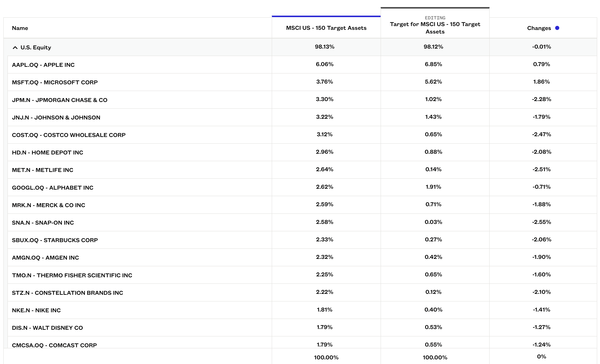The image size is (600, 364).
Task: Select the AAPL.OQ - APPLE INC row name
Action: coord(43,65)
